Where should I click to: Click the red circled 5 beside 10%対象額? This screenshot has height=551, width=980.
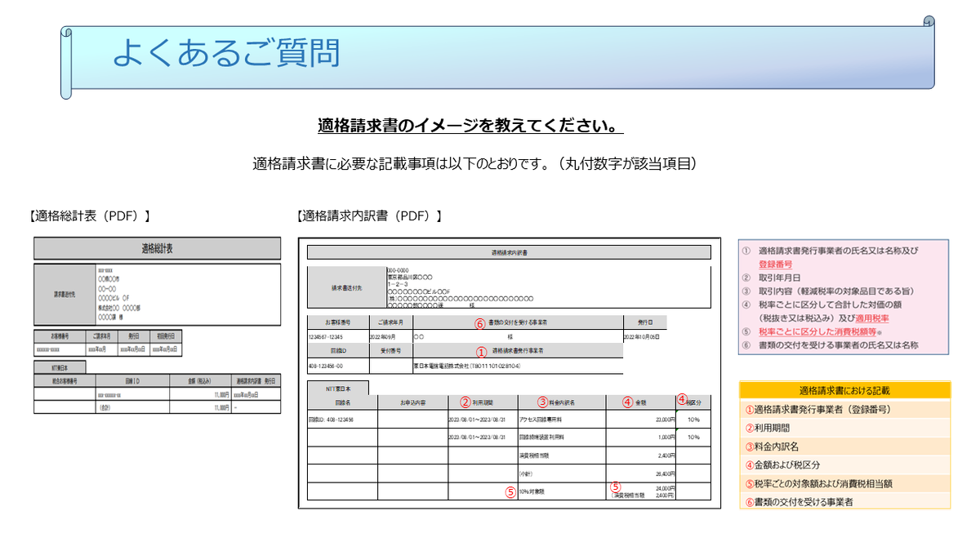click(x=510, y=492)
